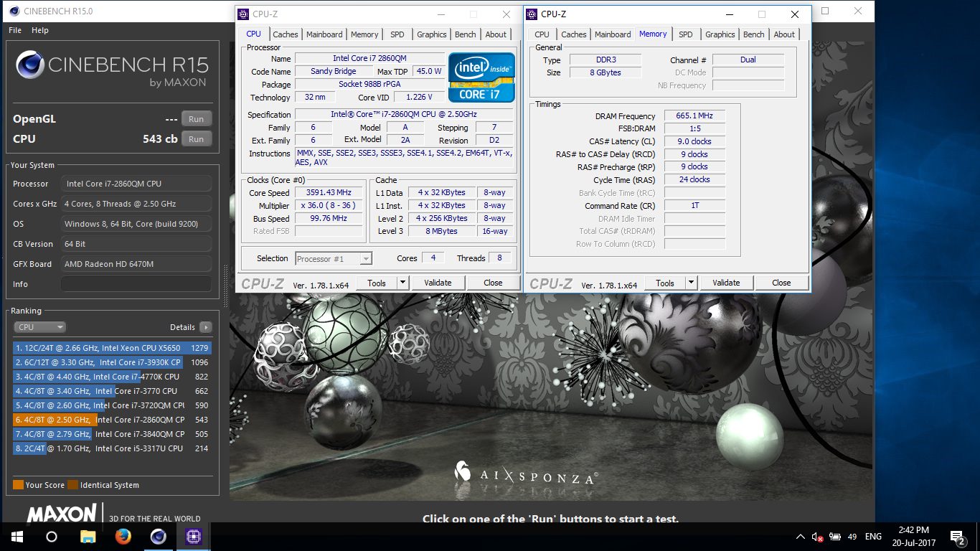Open Mainboard tab in CPU-Z Timings window
The image size is (980, 551).
pyautogui.click(x=613, y=34)
